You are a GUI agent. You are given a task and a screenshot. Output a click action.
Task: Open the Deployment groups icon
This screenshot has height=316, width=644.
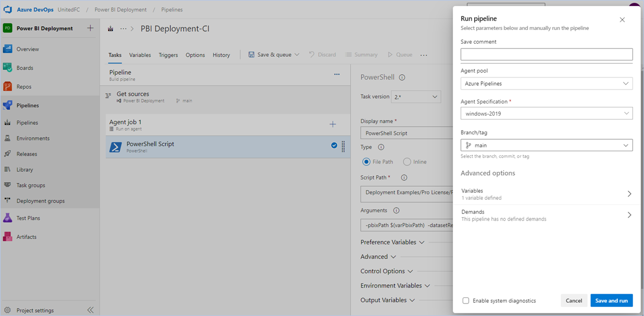click(8, 201)
